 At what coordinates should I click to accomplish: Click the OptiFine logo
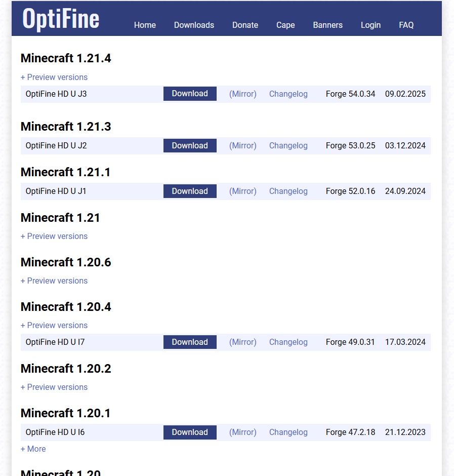pos(61,19)
